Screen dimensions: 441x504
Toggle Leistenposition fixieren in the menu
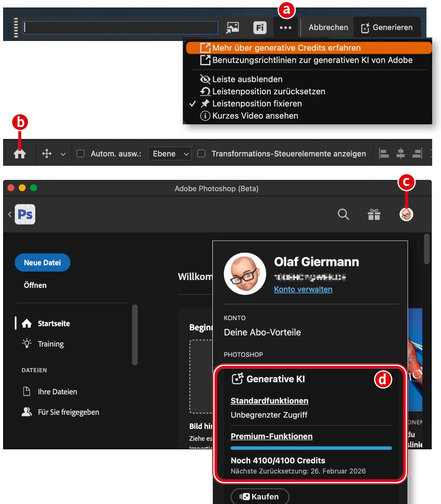257,104
